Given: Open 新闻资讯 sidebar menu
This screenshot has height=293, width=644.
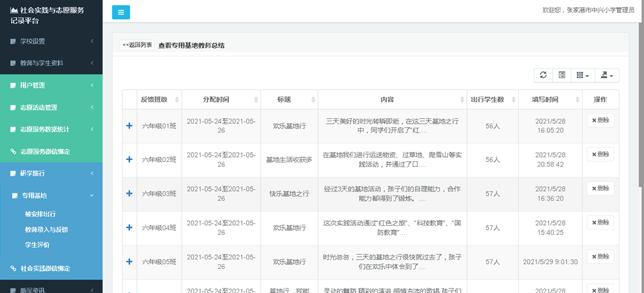Looking at the screenshot, I should point(52,290).
